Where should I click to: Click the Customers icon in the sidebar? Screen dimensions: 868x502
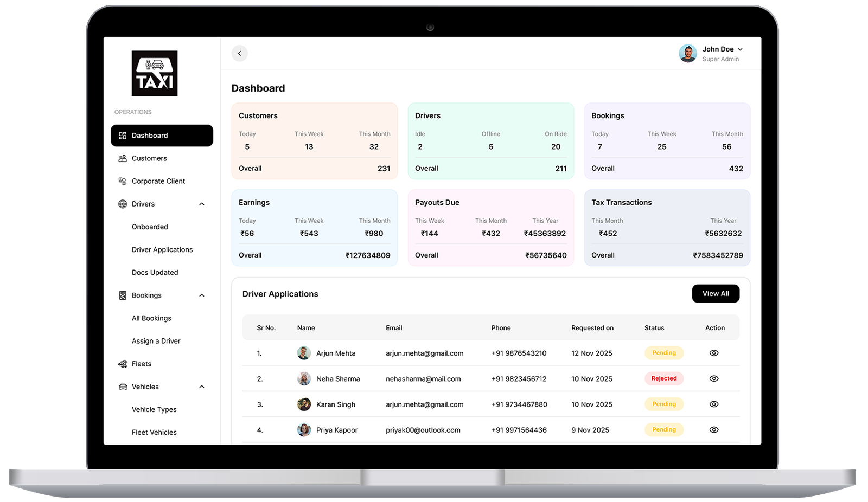click(122, 158)
